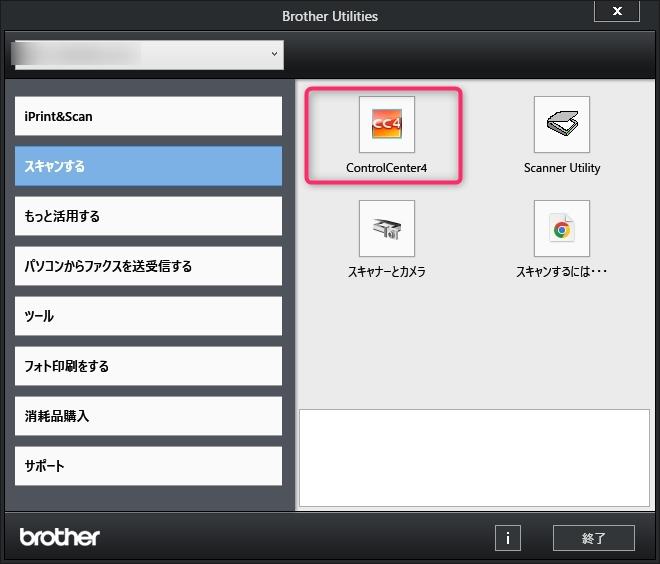Open the スキャナーとカメラ scanner icon

(x=386, y=228)
